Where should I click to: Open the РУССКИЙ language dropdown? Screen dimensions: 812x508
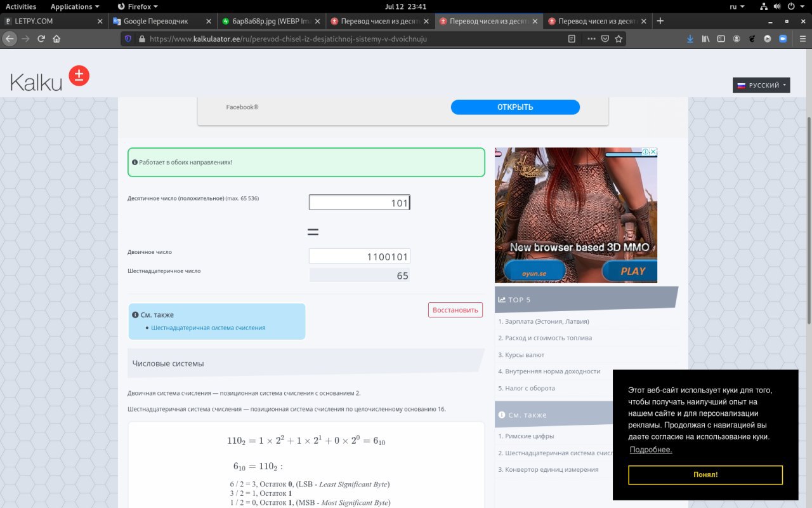[x=761, y=85]
